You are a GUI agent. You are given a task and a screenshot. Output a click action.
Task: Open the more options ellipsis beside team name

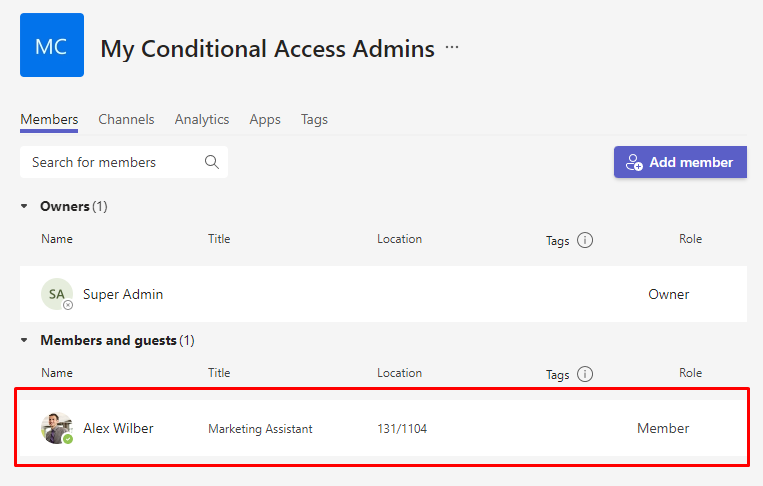pyautogui.click(x=452, y=47)
